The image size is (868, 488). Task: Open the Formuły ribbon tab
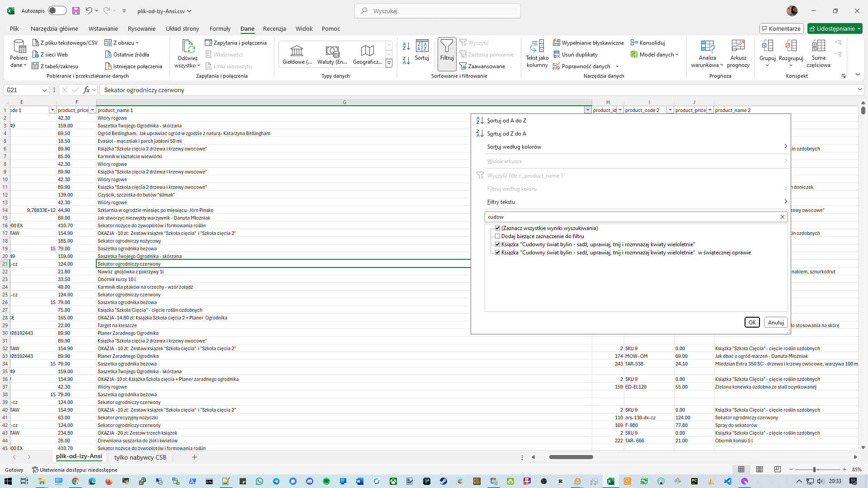tap(220, 28)
